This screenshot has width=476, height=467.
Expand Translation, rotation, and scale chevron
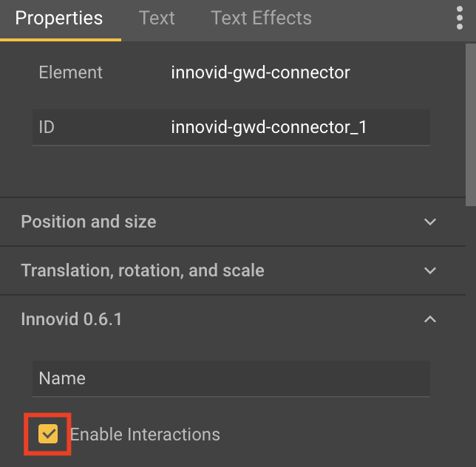pyautogui.click(x=430, y=270)
